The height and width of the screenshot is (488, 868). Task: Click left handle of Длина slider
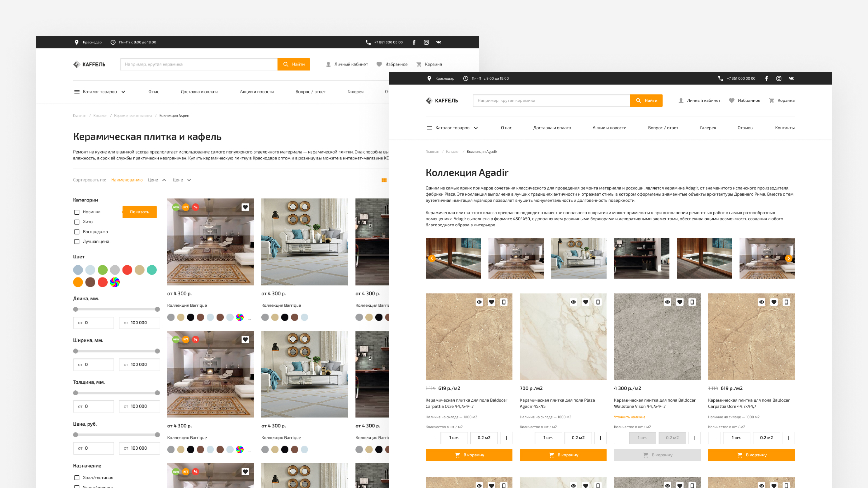click(x=75, y=310)
